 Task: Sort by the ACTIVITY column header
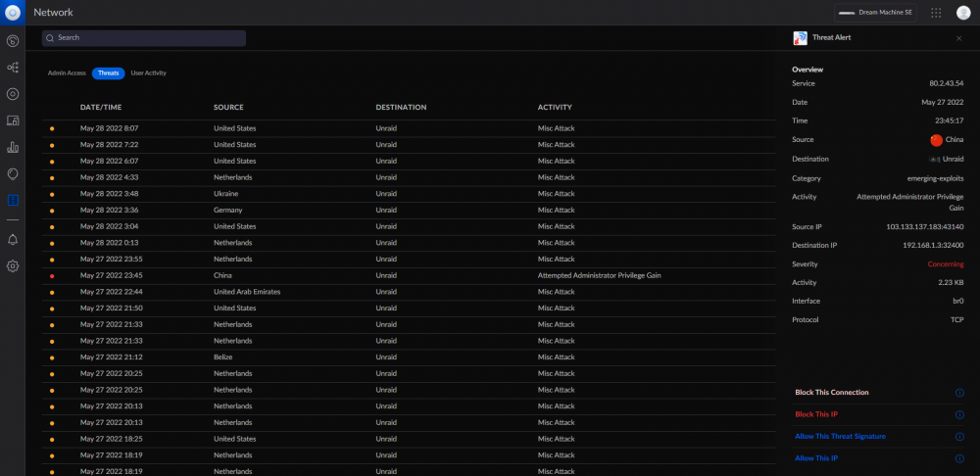click(x=555, y=108)
